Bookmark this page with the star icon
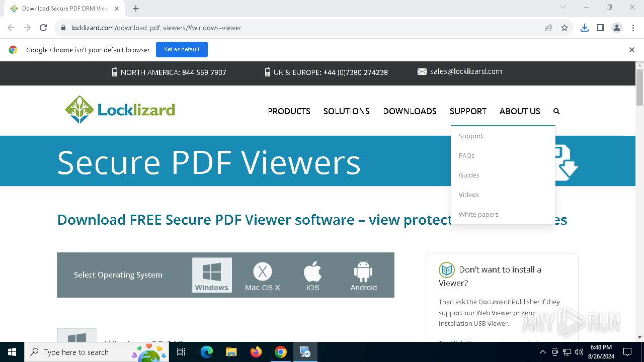This screenshot has height=362, width=644. coord(565,28)
